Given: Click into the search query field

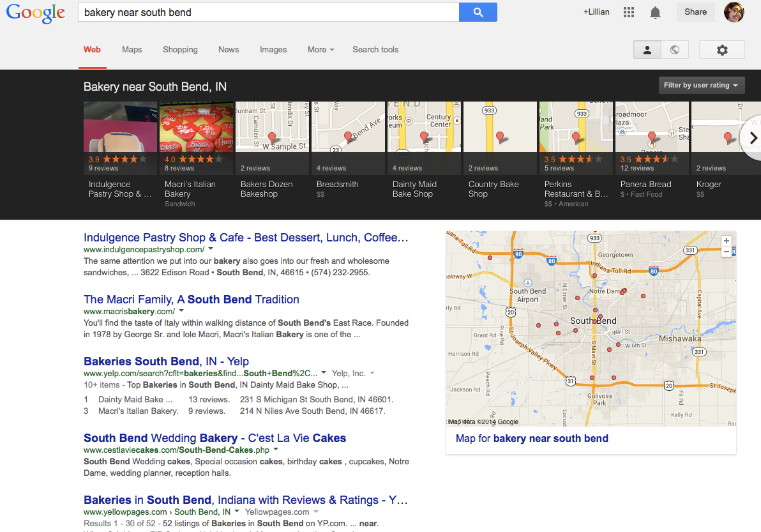Looking at the screenshot, I should tap(268, 12).
